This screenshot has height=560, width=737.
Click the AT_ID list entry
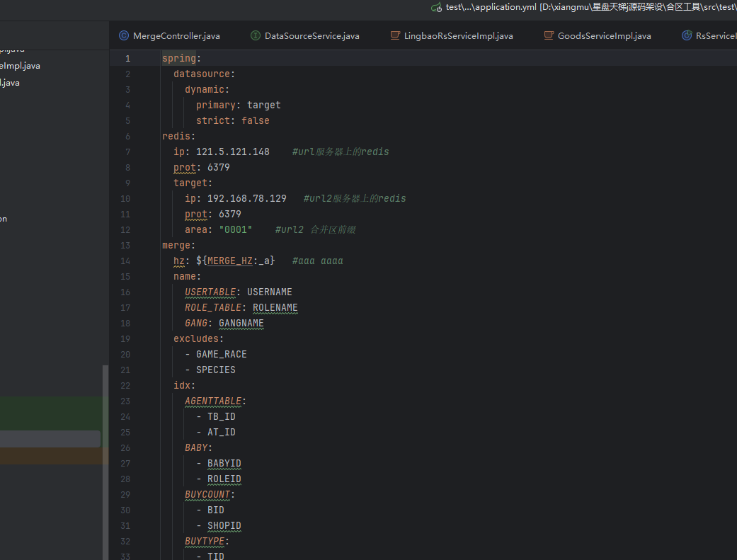(222, 432)
